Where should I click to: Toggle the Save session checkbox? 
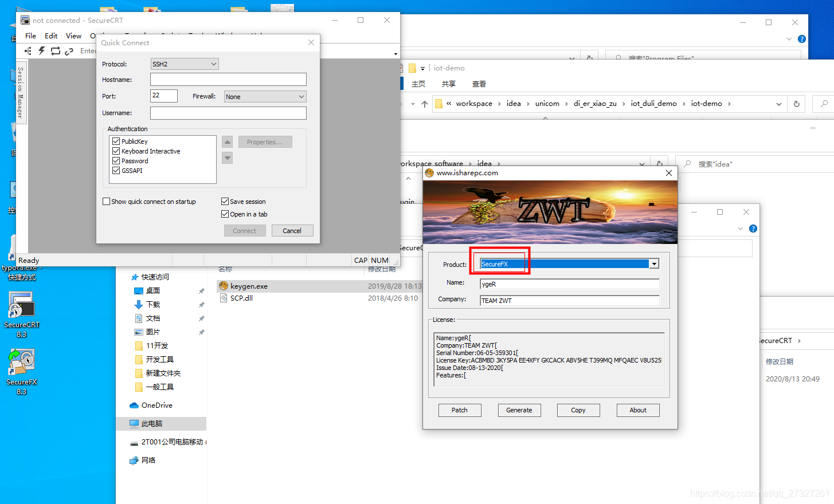[225, 202]
